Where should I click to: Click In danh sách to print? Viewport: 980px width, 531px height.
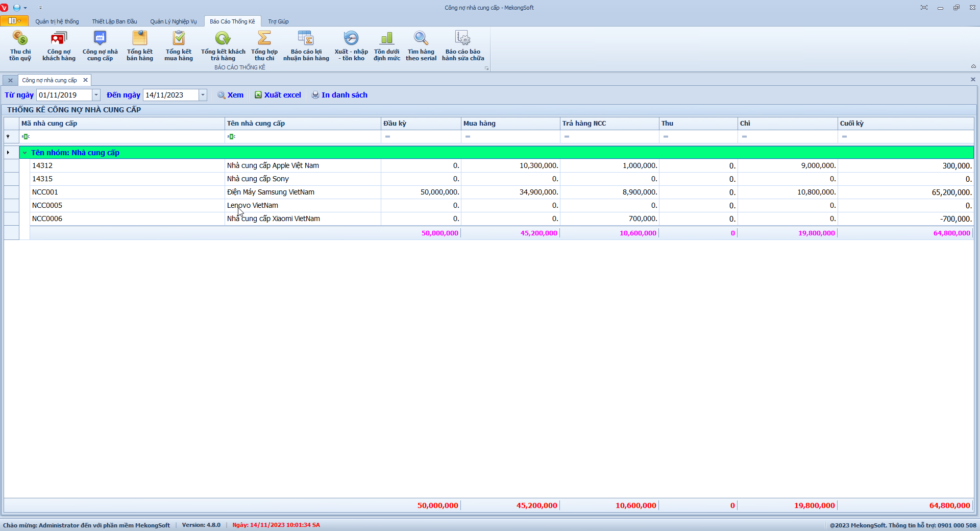coord(339,95)
